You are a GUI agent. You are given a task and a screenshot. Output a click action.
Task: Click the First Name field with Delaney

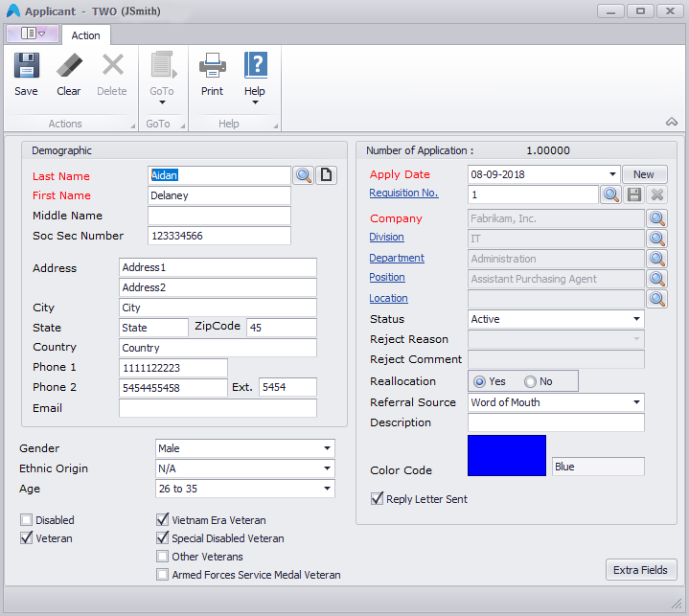coord(218,195)
